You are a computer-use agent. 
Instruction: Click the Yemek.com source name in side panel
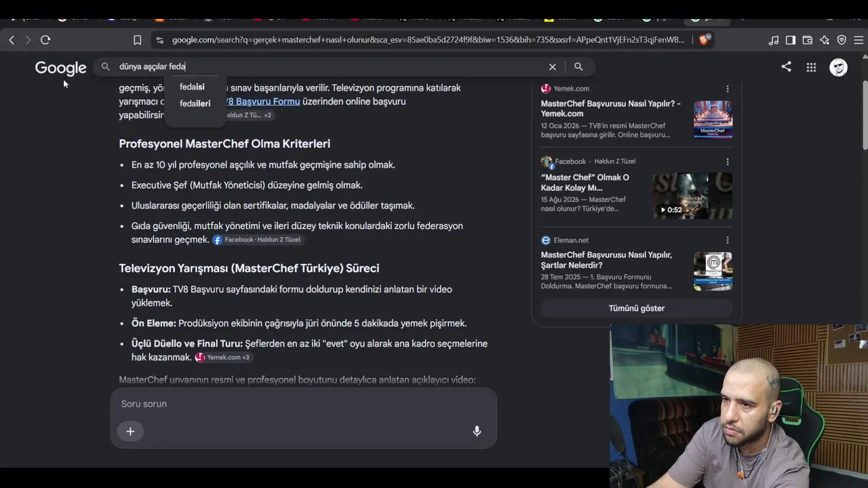(x=571, y=89)
